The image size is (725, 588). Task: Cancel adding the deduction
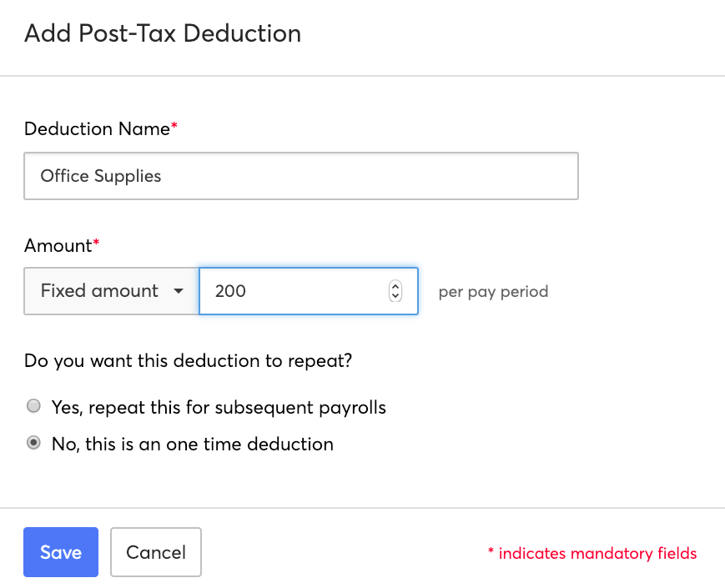156,552
